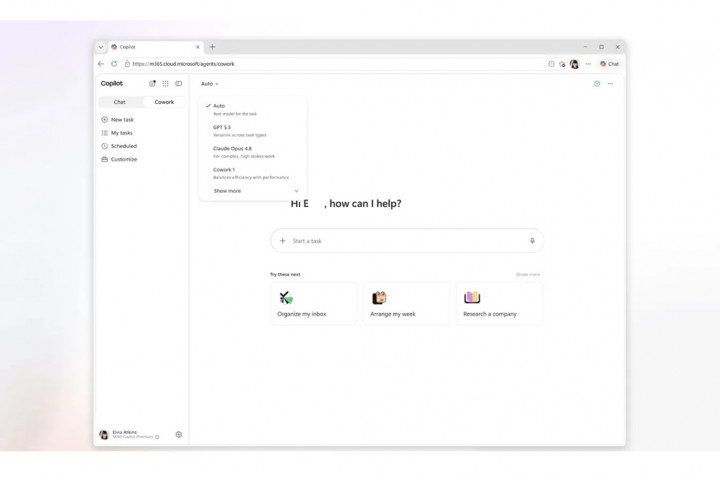Click the microphone icon in the task box
The image size is (720, 478).
532,241
